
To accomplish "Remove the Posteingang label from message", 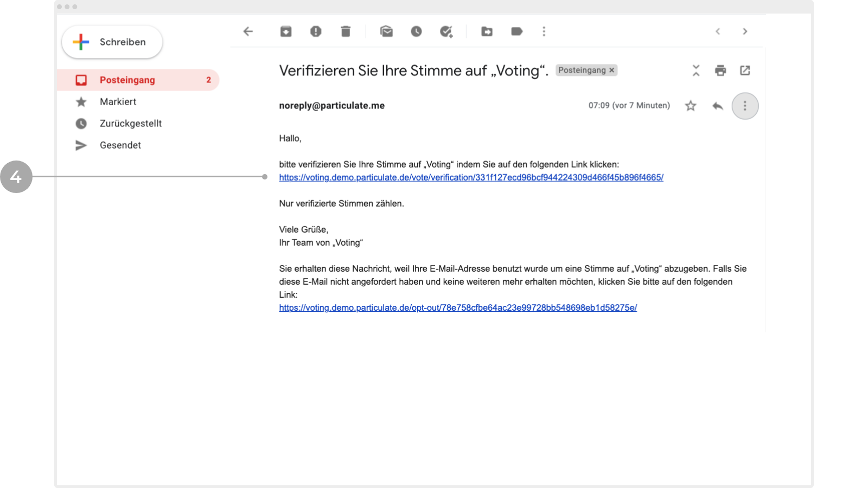I will [611, 70].
